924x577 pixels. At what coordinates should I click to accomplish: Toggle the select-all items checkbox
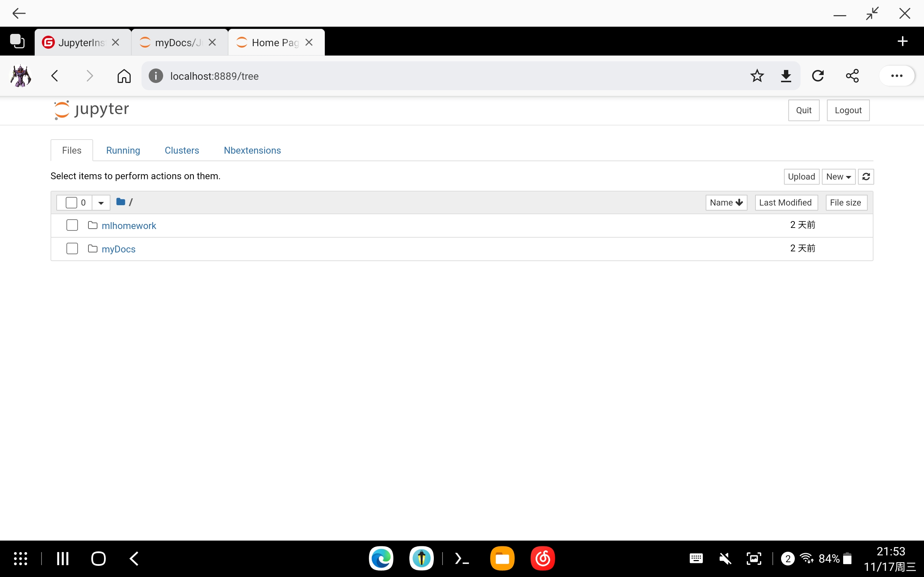click(72, 202)
